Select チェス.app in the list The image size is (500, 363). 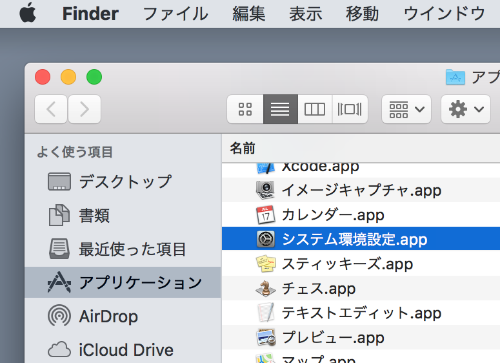[x=361, y=289]
